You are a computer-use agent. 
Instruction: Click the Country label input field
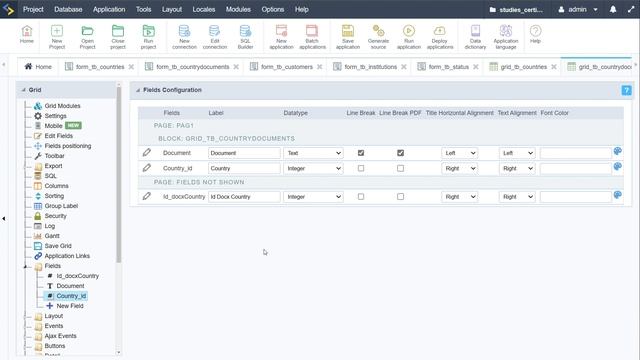[x=244, y=168]
